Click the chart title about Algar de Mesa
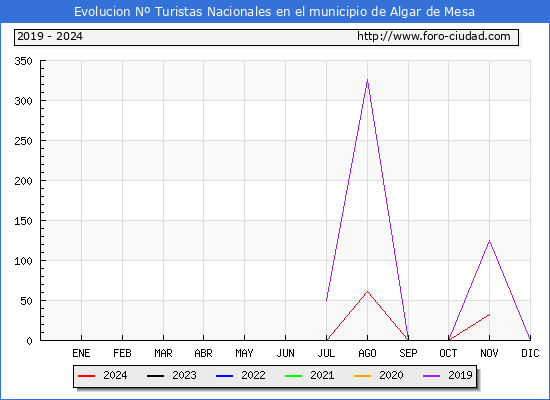This screenshot has height=400, width=550. (274, 12)
